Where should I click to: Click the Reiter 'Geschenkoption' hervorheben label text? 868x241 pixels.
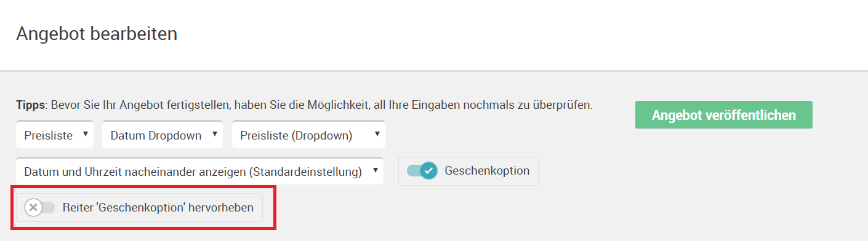(159, 208)
